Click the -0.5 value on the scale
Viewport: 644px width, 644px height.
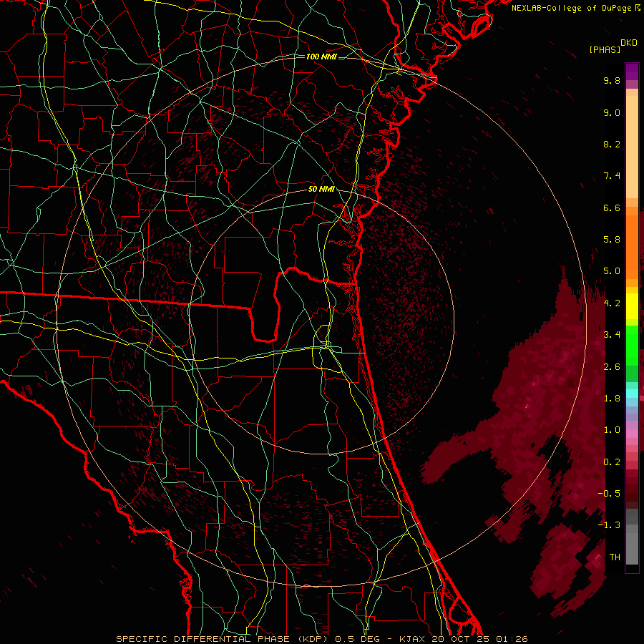(x=609, y=494)
